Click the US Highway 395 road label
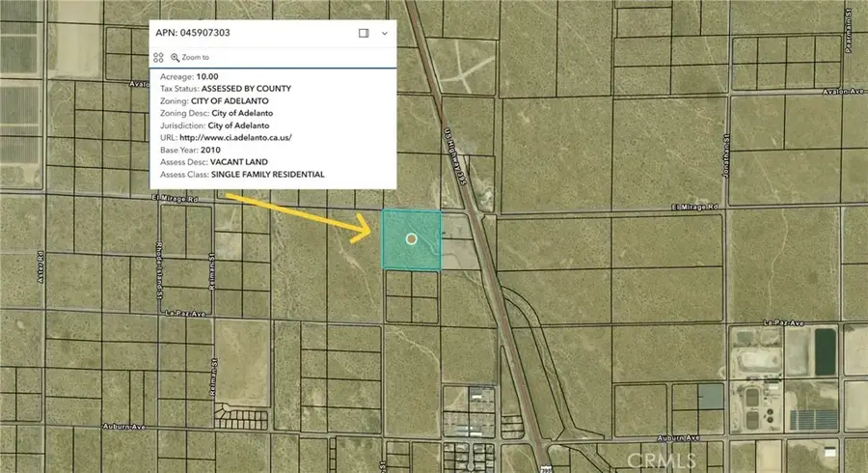Image resolution: width=868 pixels, height=473 pixels. [454, 156]
